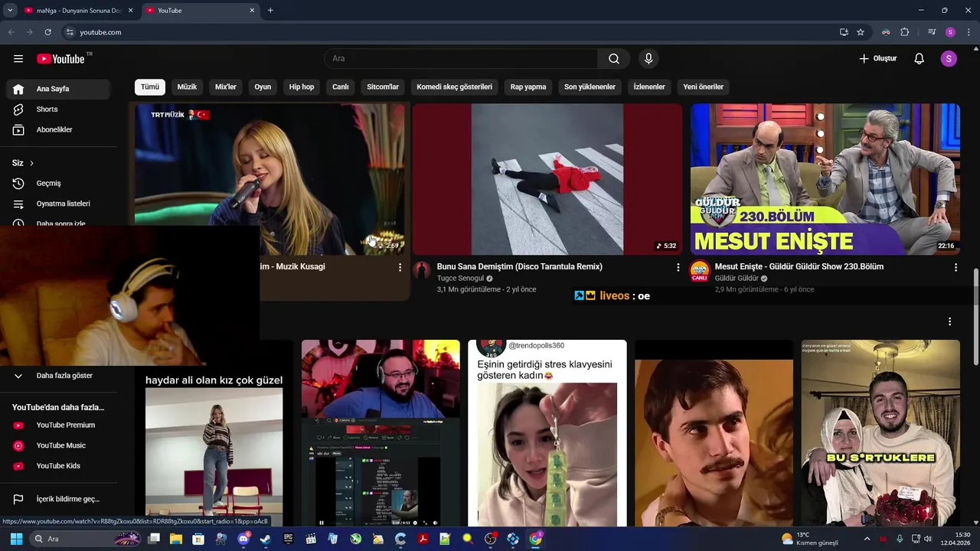Open Shorts from the sidebar

(x=58, y=109)
